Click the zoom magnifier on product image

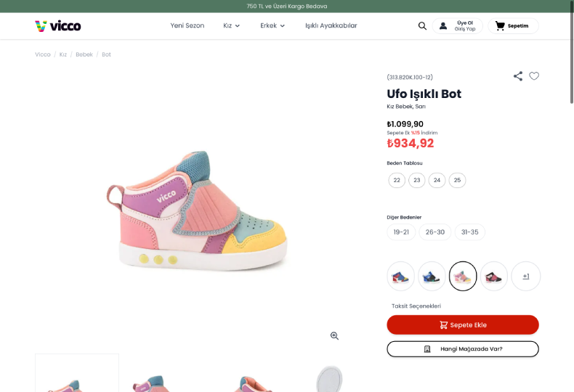click(x=334, y=335)
